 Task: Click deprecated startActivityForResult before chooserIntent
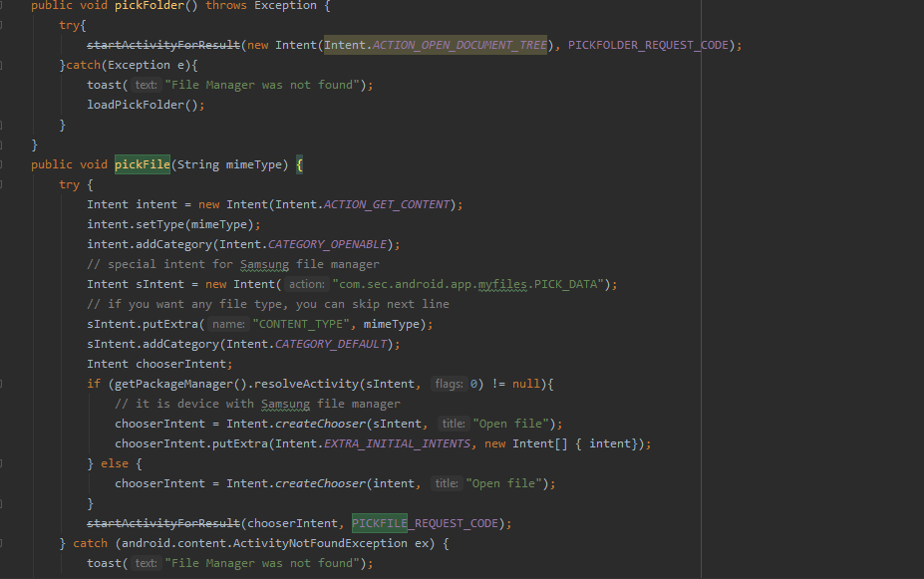(x=163, y=523)
